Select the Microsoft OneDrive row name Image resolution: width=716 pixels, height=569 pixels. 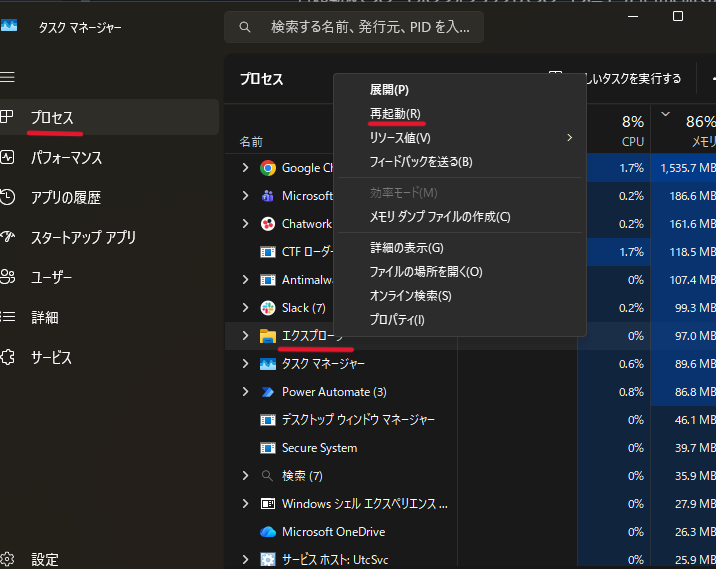(333, 532)
